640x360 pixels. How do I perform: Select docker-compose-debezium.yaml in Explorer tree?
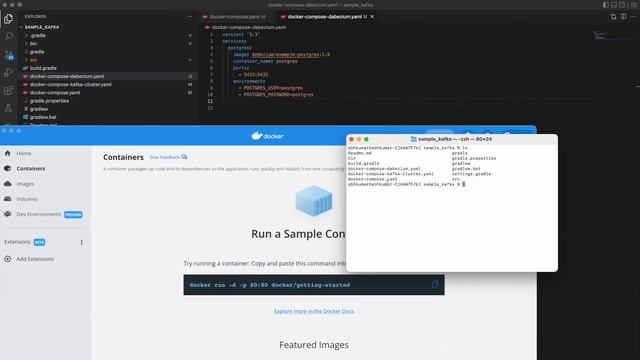(x=67, y=76)
